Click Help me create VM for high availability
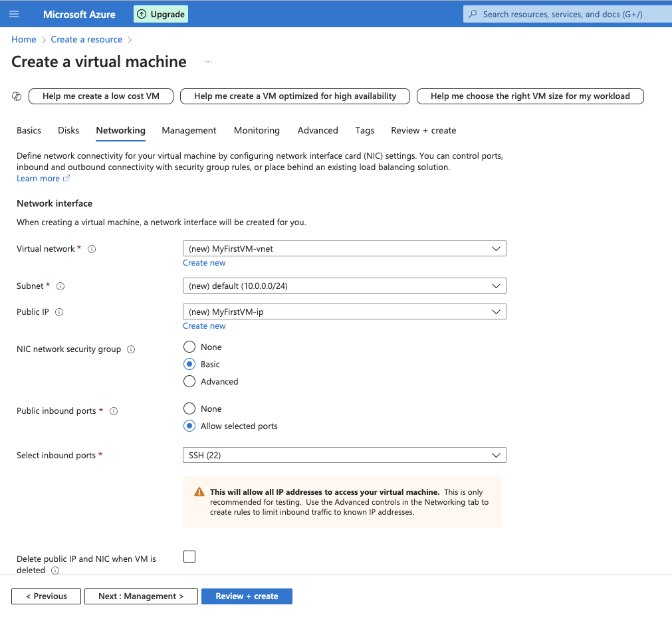 click(295, 96)
